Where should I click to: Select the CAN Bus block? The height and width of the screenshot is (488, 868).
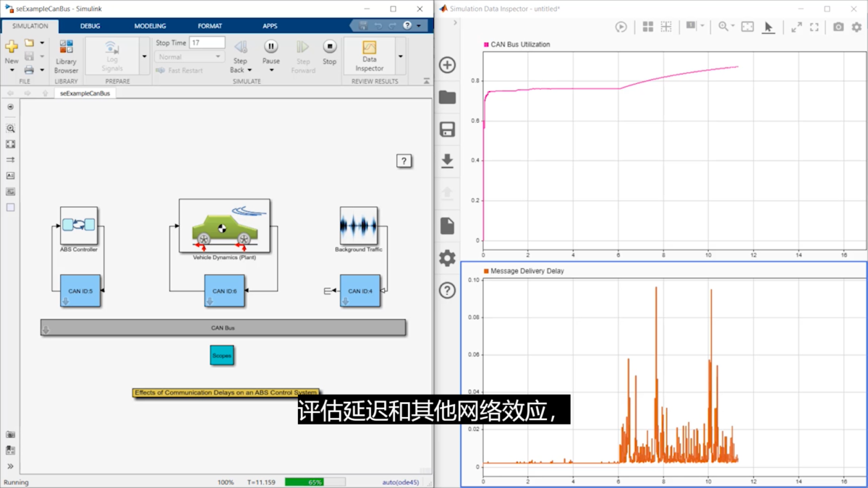(x=223, y=328)
